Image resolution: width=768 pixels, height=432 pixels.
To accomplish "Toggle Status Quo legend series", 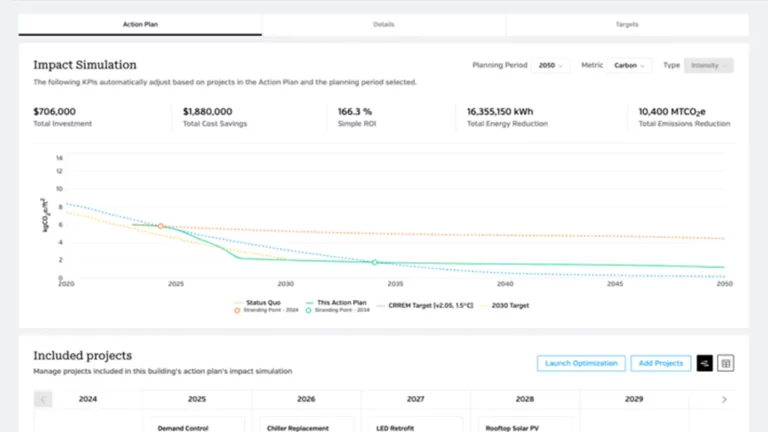I will 253,302.
